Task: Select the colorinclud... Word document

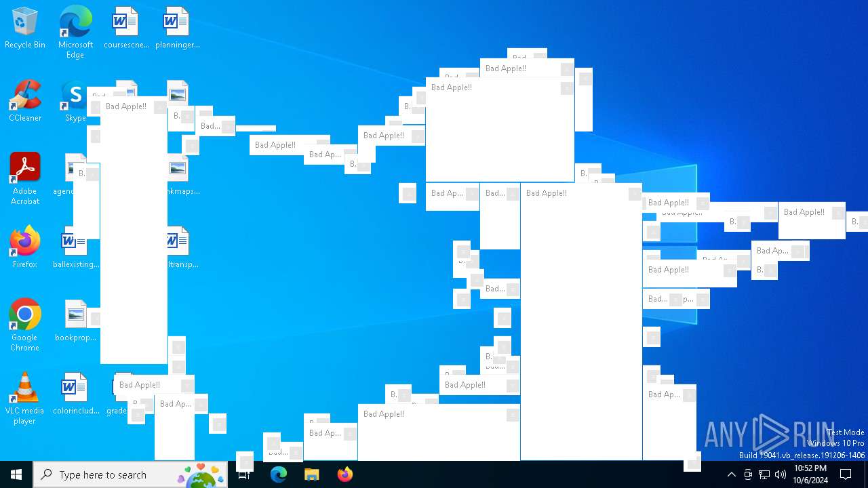Action: click(75, 394)
